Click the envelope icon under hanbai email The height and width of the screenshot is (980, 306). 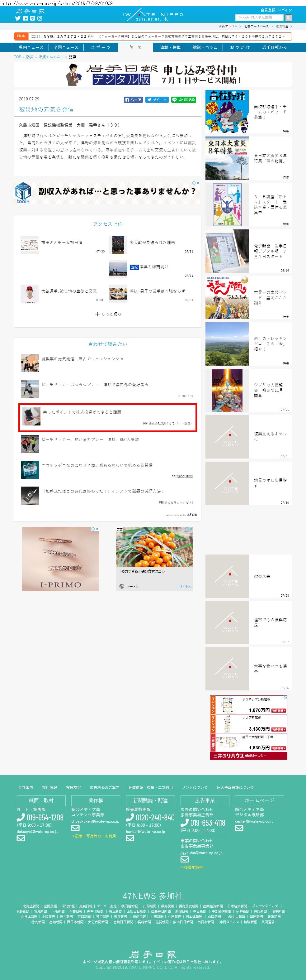(129, 838)
